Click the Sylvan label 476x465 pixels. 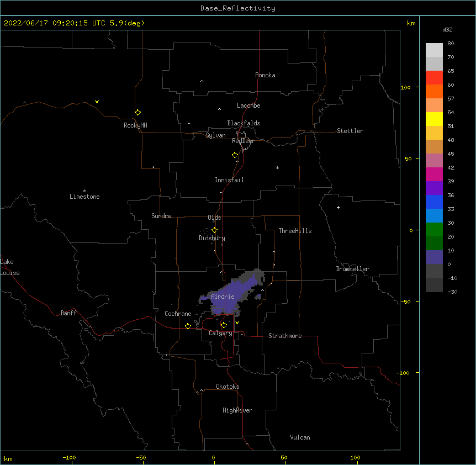(215, 135)
